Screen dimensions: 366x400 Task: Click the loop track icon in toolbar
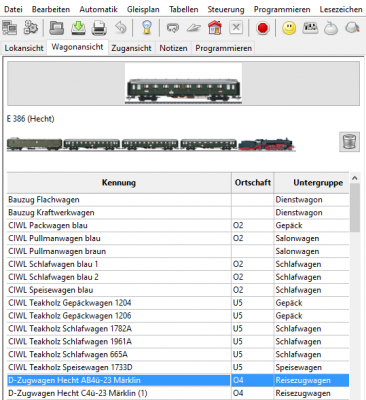pyautogui.click(x=173, y=28)
